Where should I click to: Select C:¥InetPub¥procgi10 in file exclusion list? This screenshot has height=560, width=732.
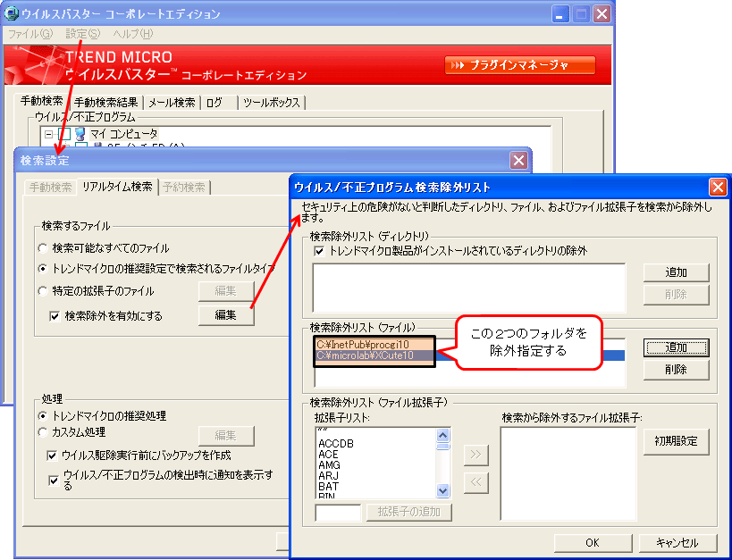[x=363, y=345]
